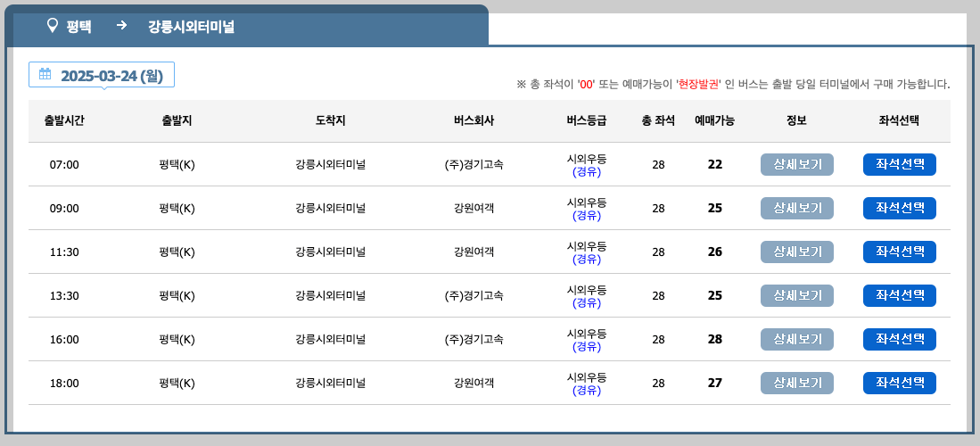Click the 강릉시외터미널 destination in the header
The height and width of the screenshot is (446, 980).
191,26
